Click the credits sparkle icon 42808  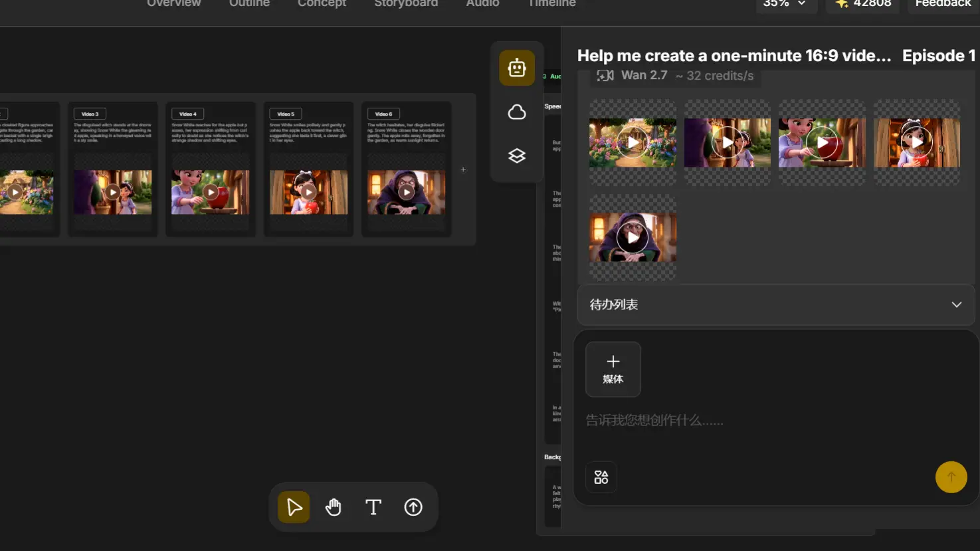(842, 3)
